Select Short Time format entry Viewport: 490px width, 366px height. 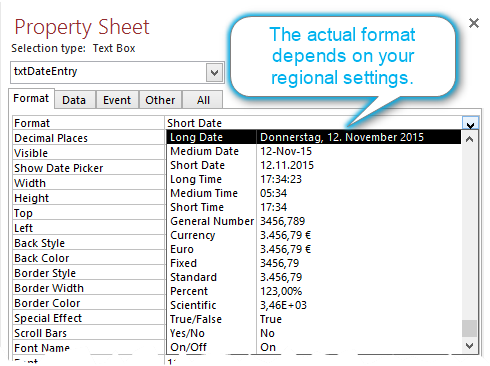(314, 207)
